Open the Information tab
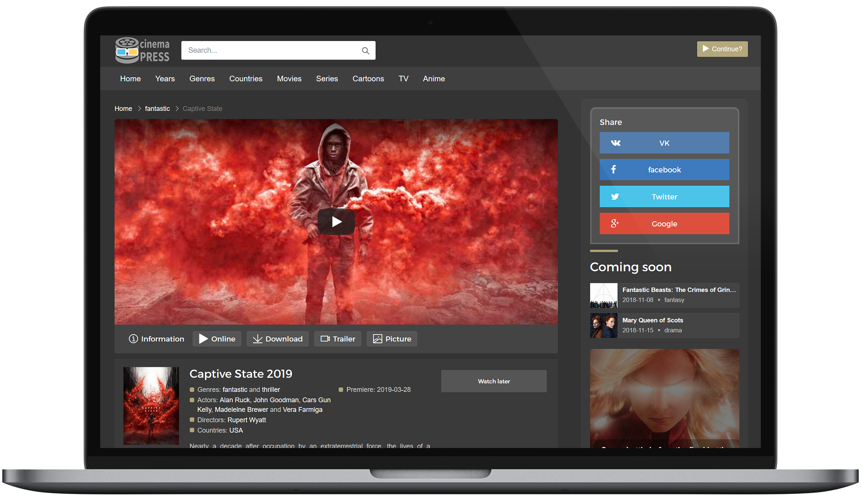 (x=156, y=339)
